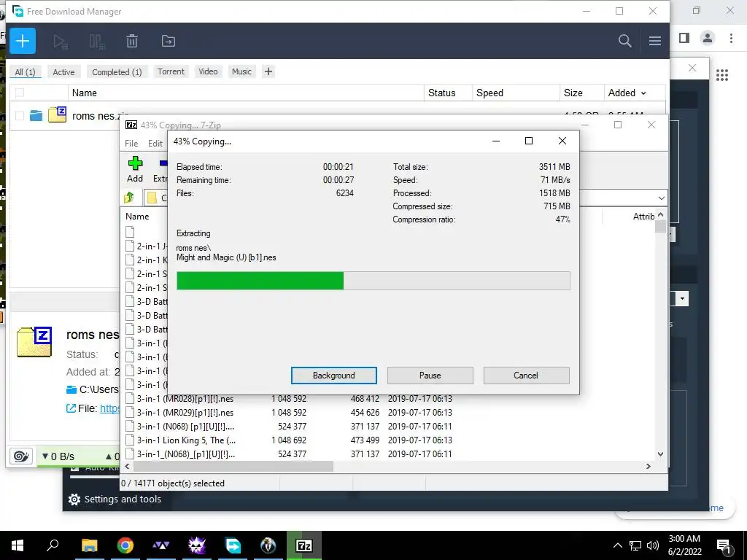Click the File https link
The height and width of the screenshot is (560, 747).
(x=109, y=408)
